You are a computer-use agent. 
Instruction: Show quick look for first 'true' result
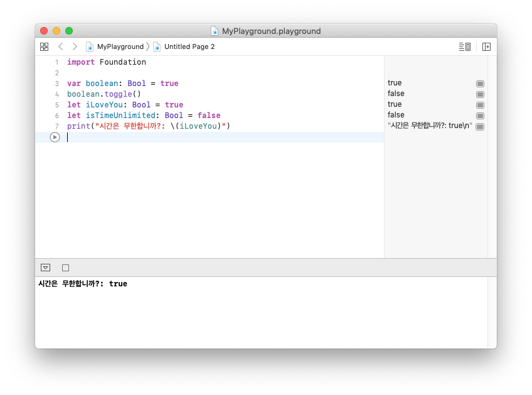480,84
